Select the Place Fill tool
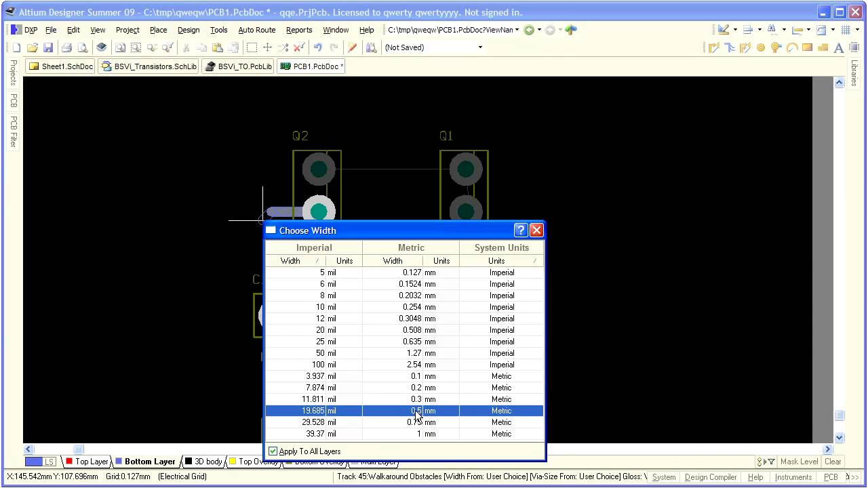The width and height of the screenshot is (868, 488). click(807, 47)
